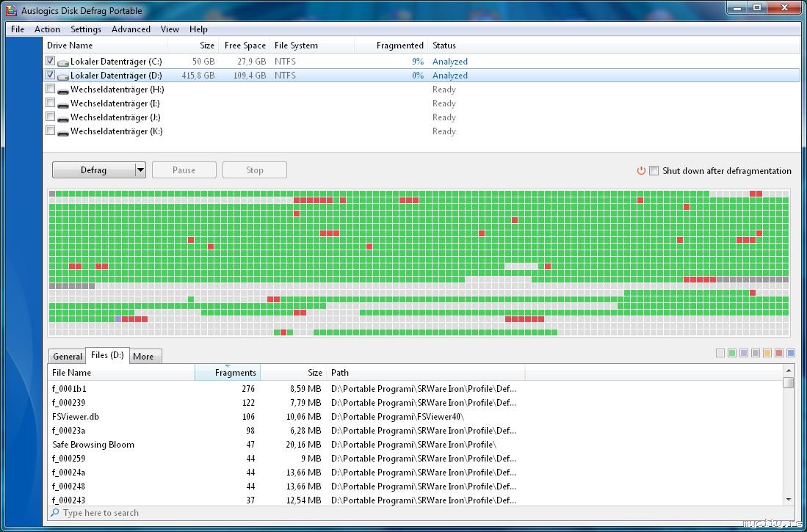This screenshot has width=807, height=532.
Task: Sort by the File Name column header
Action: 121,373
